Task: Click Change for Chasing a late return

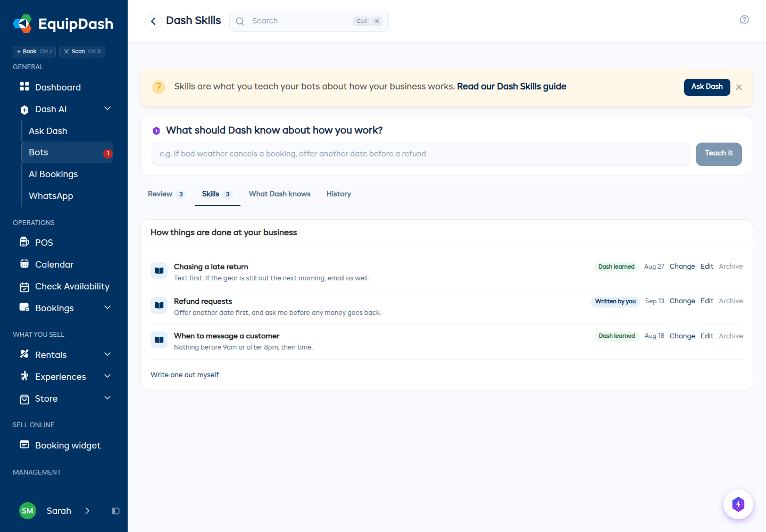Action: pos(682,267)
